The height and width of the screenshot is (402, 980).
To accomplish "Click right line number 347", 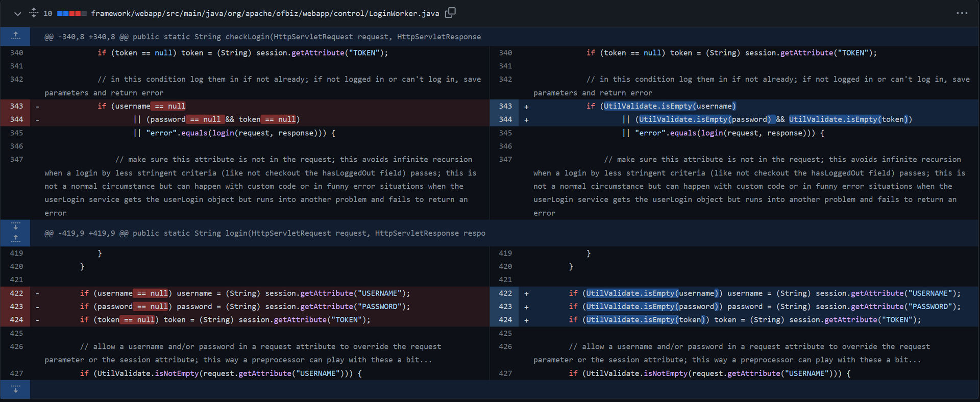I will click(x=505, y=160).
